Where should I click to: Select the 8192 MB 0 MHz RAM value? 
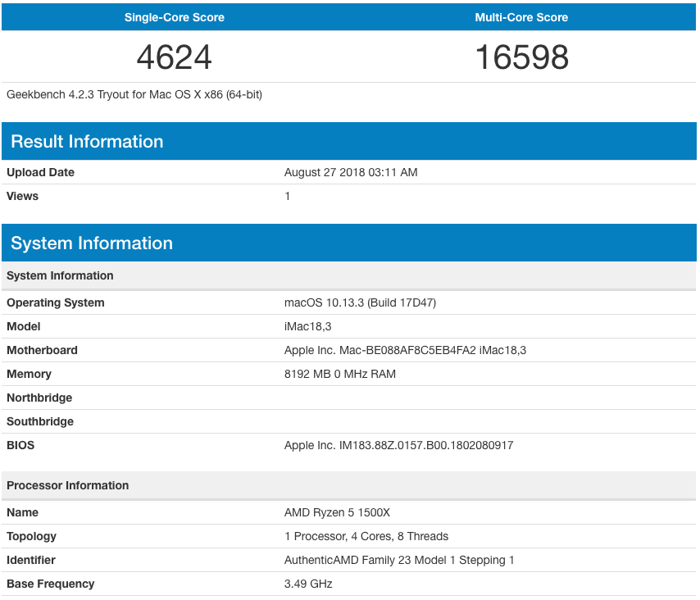(x=340, y=374)
